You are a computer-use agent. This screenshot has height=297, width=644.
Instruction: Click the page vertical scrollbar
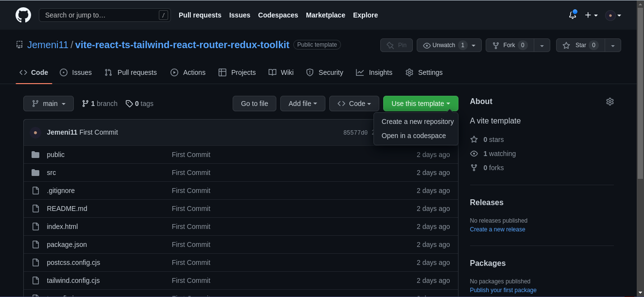point(640,92)
